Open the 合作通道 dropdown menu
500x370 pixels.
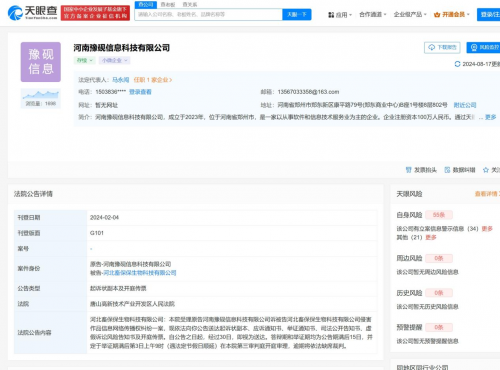[373, 14]
